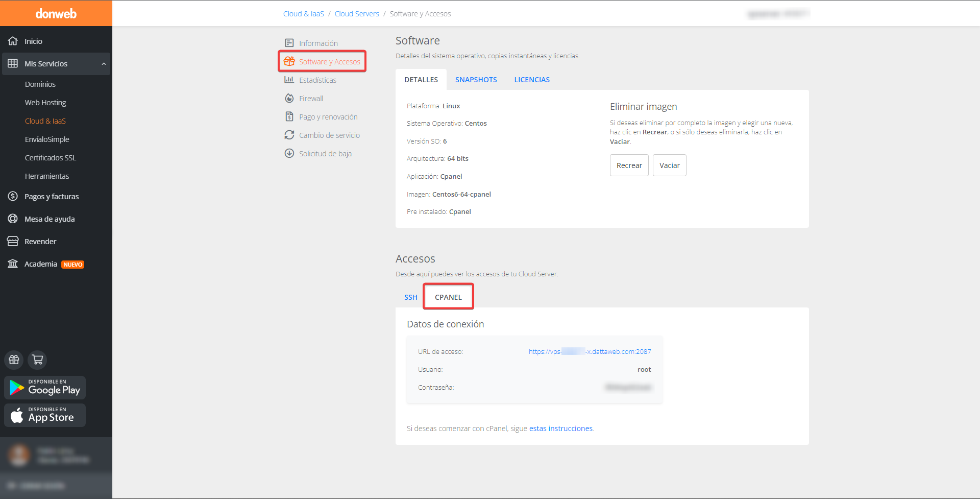Switch to the SSH access tab
This screenshot has height=499, width=980.
[x=411, y=297]
